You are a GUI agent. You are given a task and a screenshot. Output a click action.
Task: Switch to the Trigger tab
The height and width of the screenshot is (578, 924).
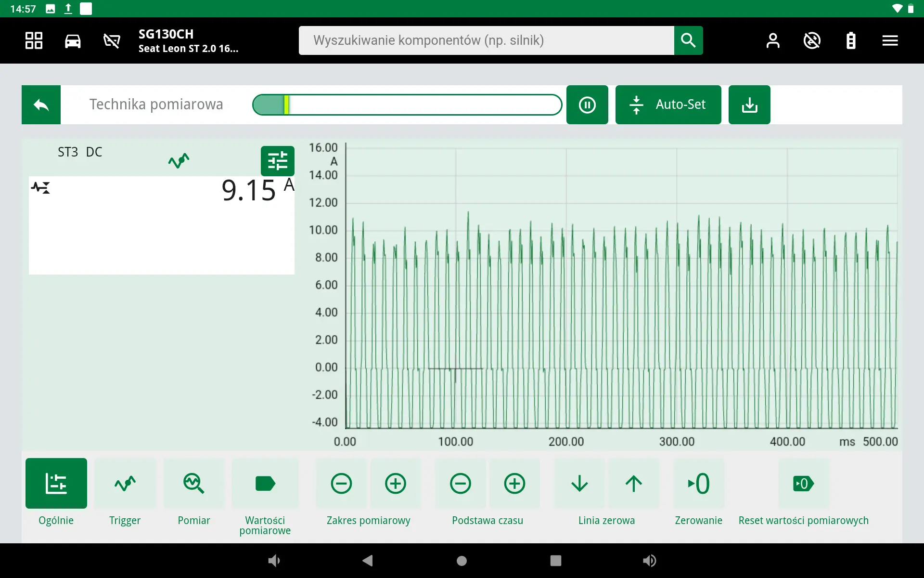coord(125,483)
